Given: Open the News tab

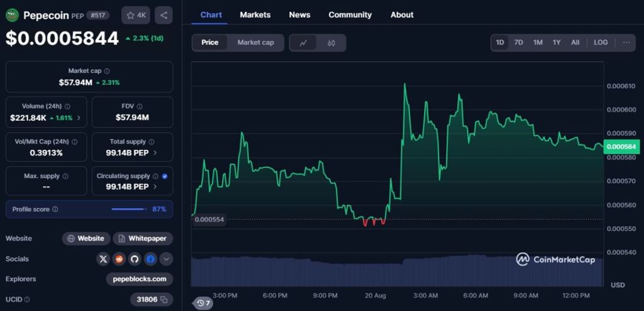Looking at the screenshot, I should 299,15.
